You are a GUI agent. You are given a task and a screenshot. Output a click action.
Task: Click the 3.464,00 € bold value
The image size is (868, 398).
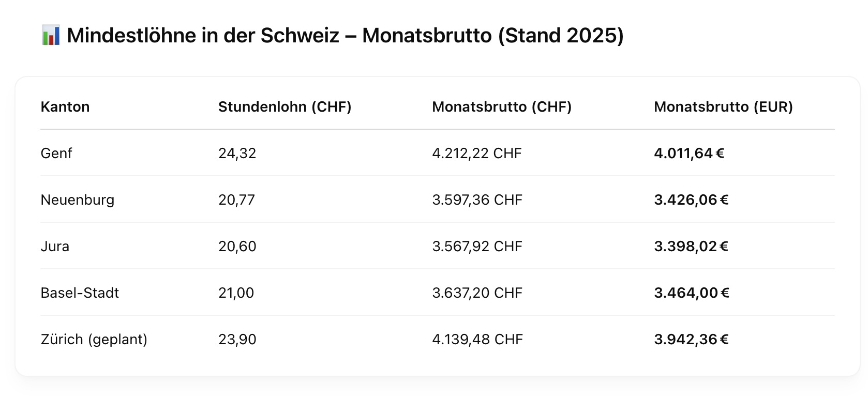click(x=692, y=293)
